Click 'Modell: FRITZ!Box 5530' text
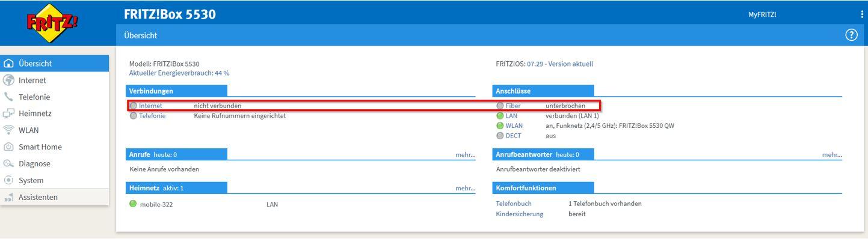 (164, 64)
